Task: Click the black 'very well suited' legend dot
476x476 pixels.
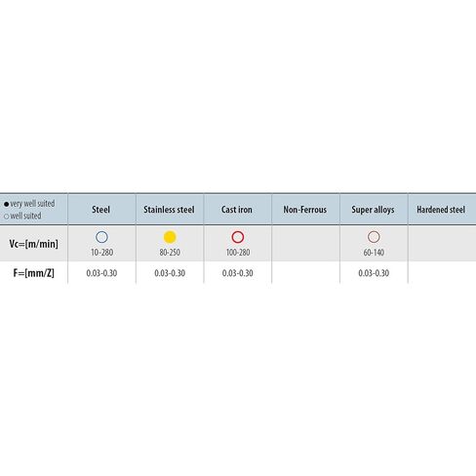Action: 6,205
